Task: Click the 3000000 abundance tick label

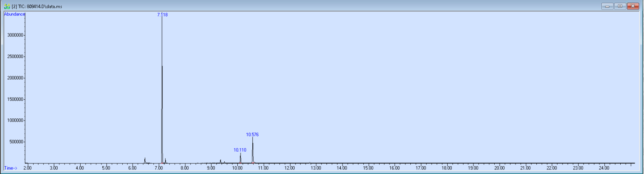Action: (x=15, y=35)
